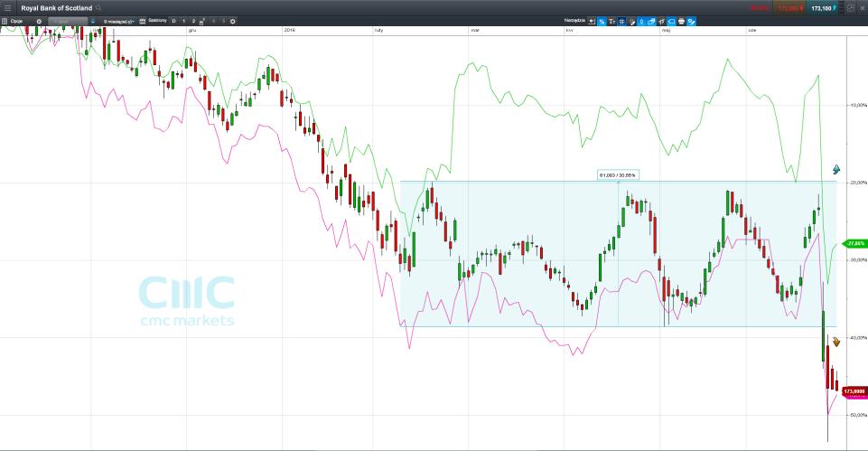
Task: Select the D timeframe button
Action: pos(173,21)
